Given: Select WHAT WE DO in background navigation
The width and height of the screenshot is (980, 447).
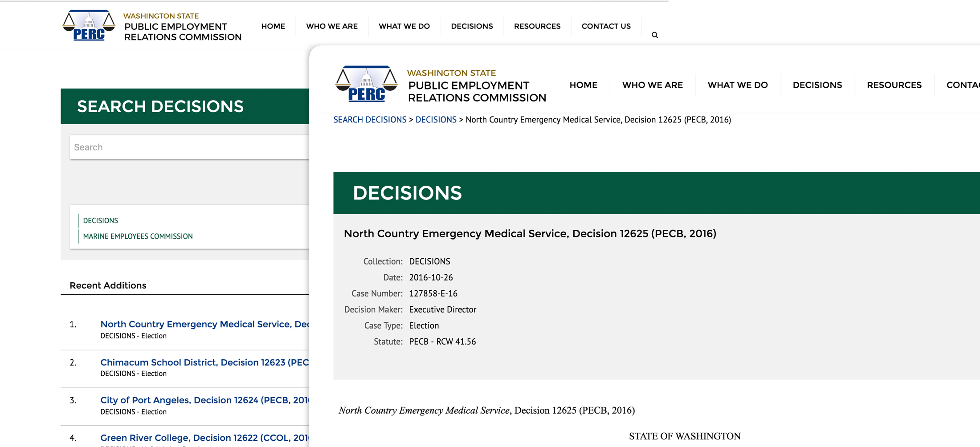Looking at the screenshot, I should [x=404, y=26].
